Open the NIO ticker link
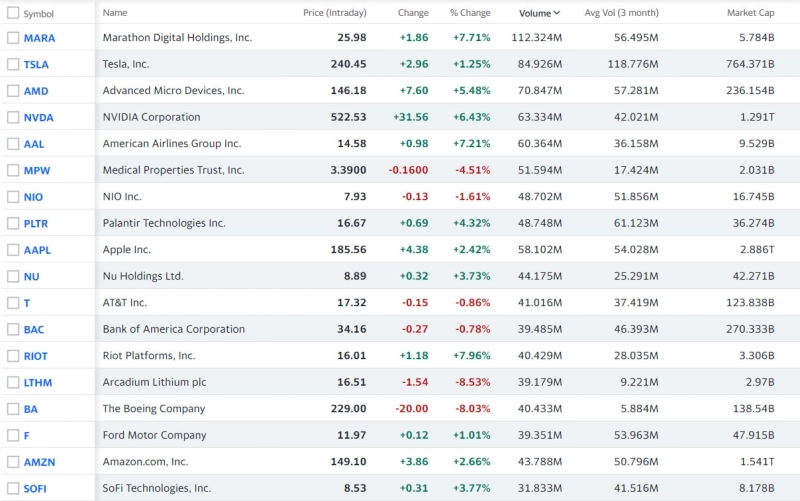The width and height of the screenshot is (800, 501). 34,197
